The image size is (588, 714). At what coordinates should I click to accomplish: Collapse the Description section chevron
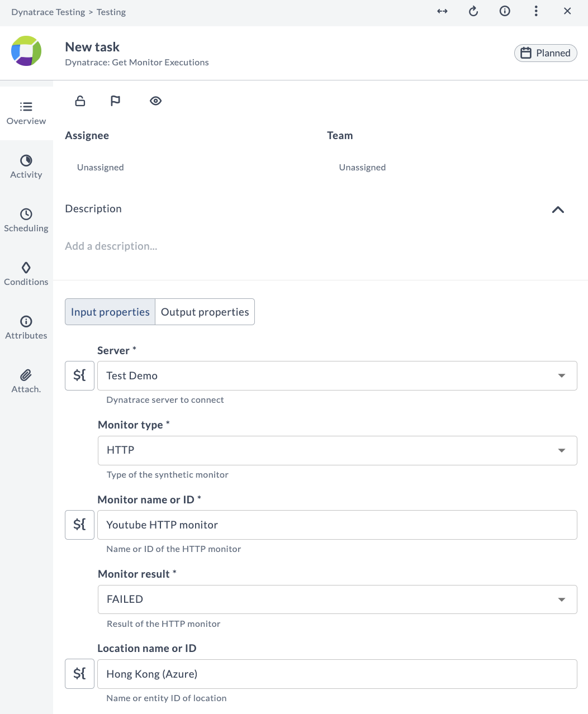click(558, 210)
